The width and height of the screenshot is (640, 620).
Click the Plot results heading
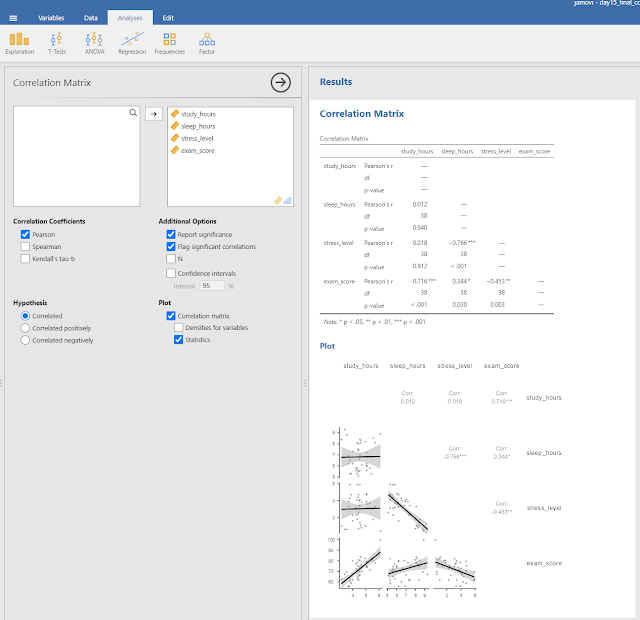[x=327, y=346]
